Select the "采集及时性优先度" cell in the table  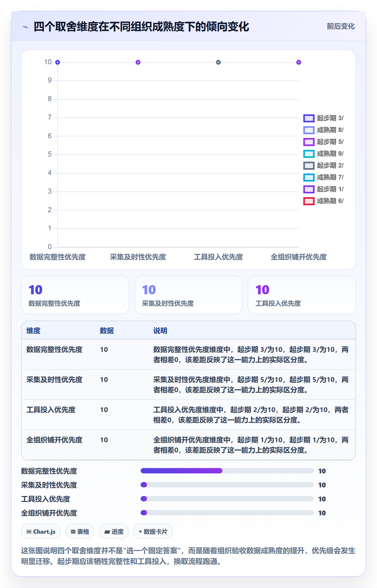click(54, 380)
